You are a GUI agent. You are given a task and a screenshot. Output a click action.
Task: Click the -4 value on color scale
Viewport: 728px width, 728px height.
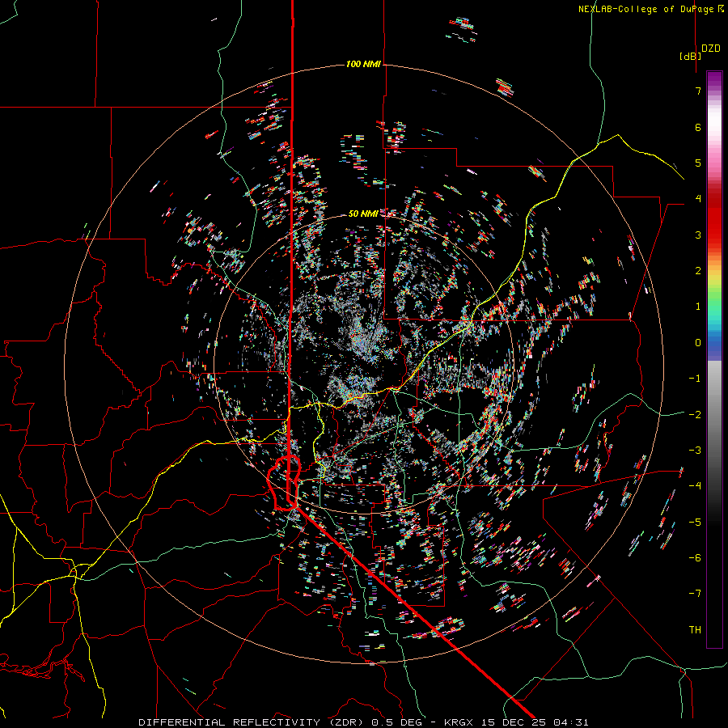[695, 486]
